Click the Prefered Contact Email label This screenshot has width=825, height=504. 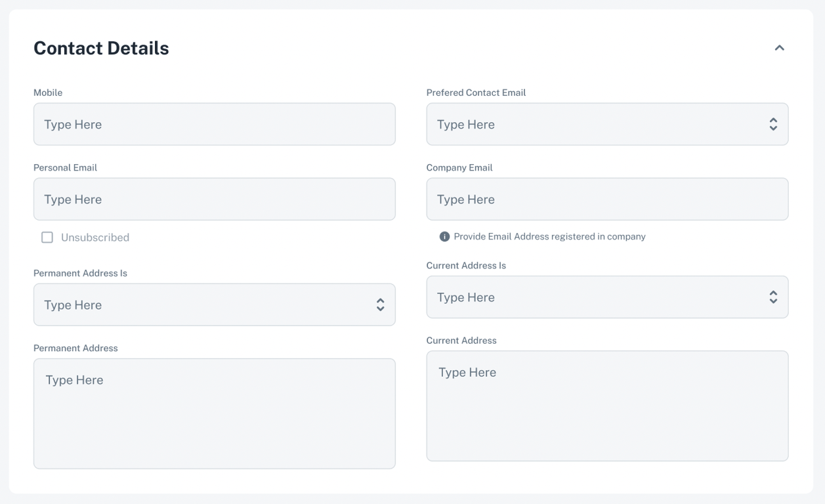point(476,93)
